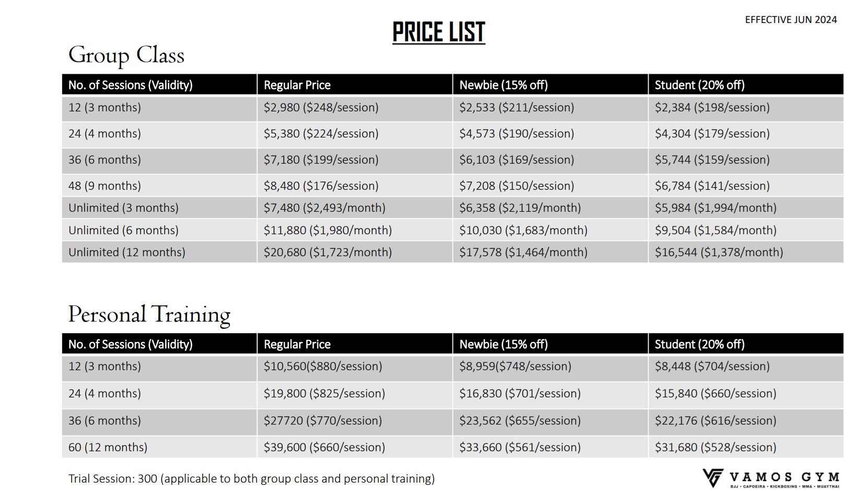Click the EFFECTIVE JUN 2024 label
The image size is (868, 491).
[x=791, y=20]
